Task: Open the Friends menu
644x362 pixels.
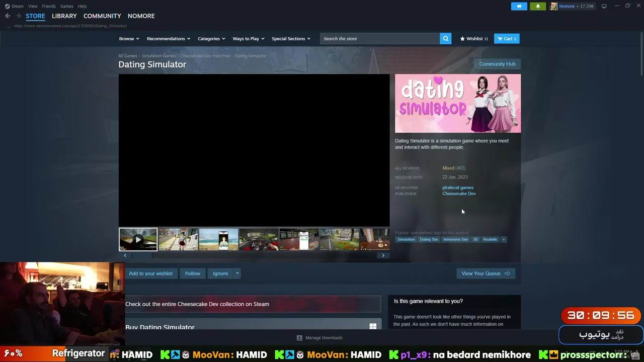Action: tap(49, 6)
